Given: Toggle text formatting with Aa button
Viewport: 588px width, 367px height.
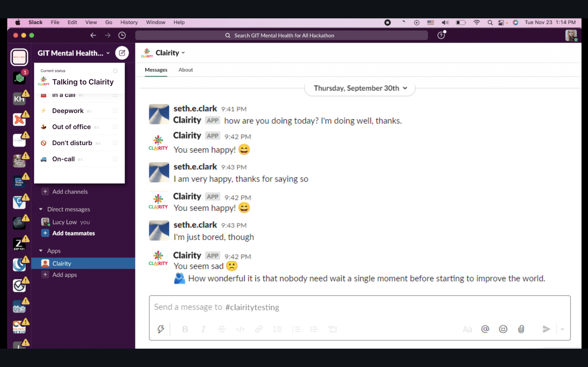Looking at the screenshot, I should tap(467, 329).
